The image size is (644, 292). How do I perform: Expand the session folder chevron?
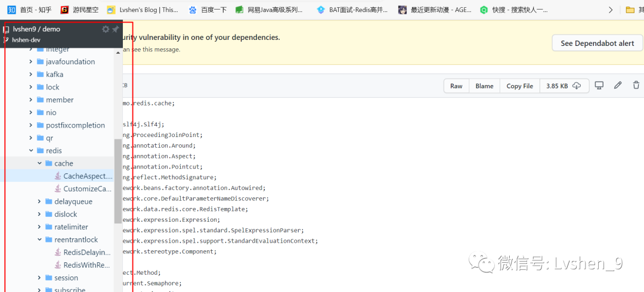click(39, 278)
